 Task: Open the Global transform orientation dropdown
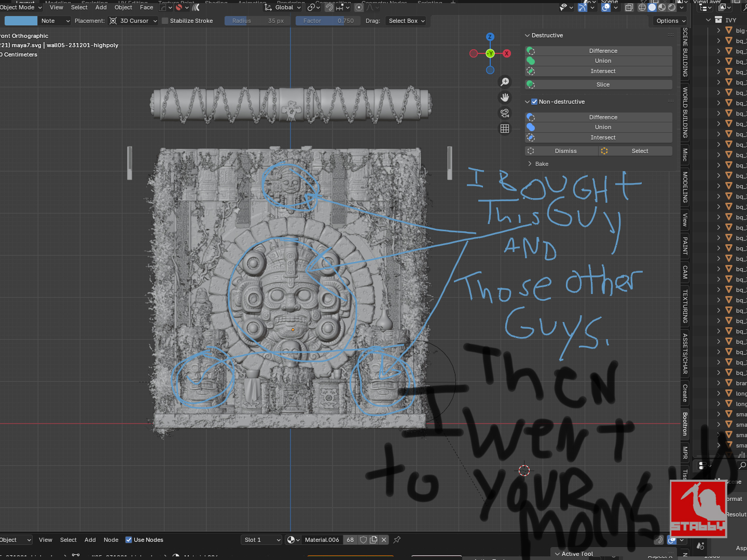pos(283,7)
